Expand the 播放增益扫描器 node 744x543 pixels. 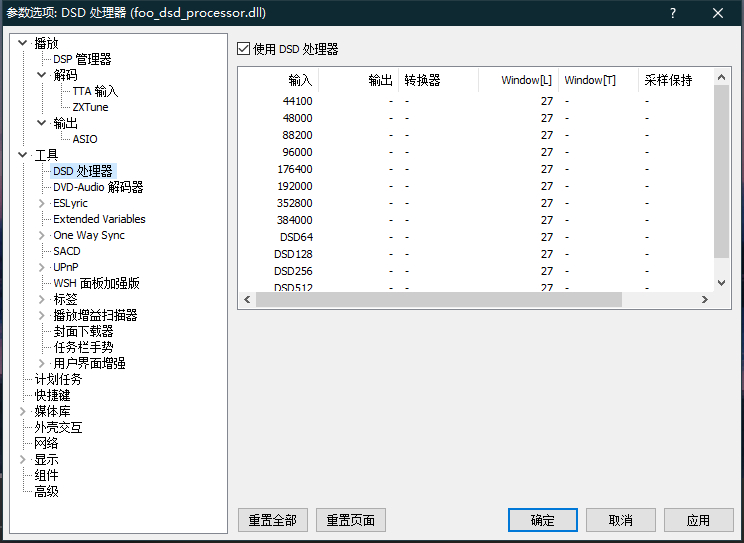(x=42, y=315)
